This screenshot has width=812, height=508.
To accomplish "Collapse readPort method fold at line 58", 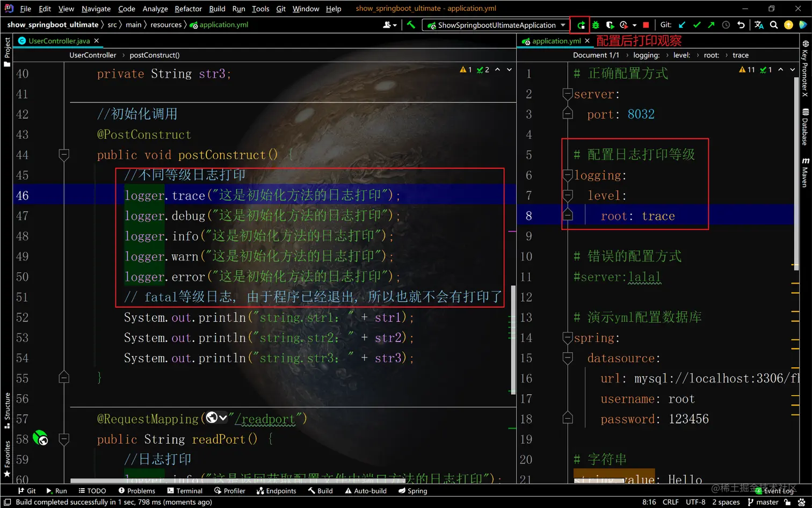I will pos(64,439).
